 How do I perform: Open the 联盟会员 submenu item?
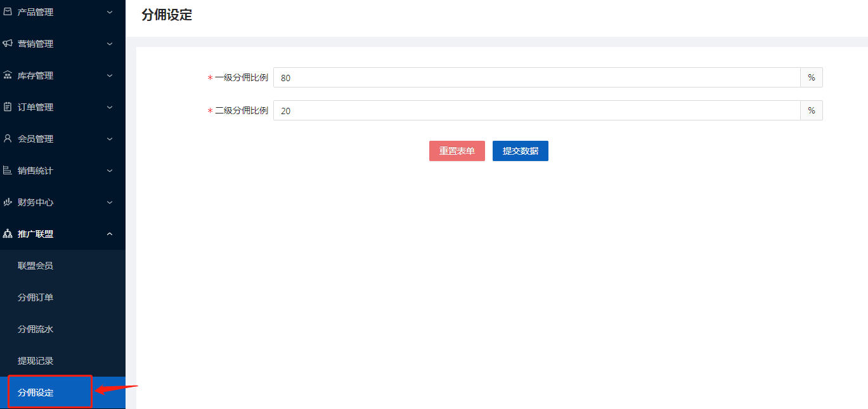pyautogui.click(x=36, y=266)
